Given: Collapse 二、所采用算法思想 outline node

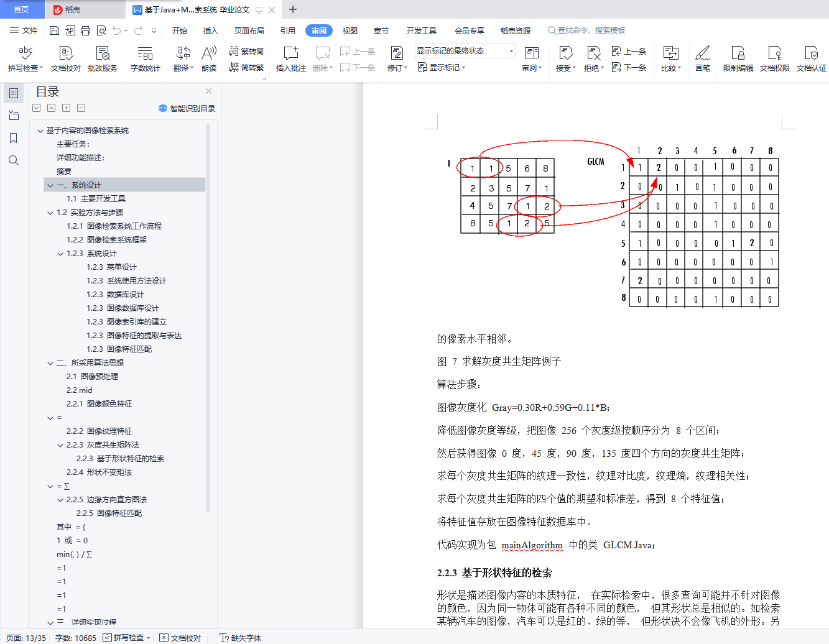Looking at the screenshot, I should 50,363.
